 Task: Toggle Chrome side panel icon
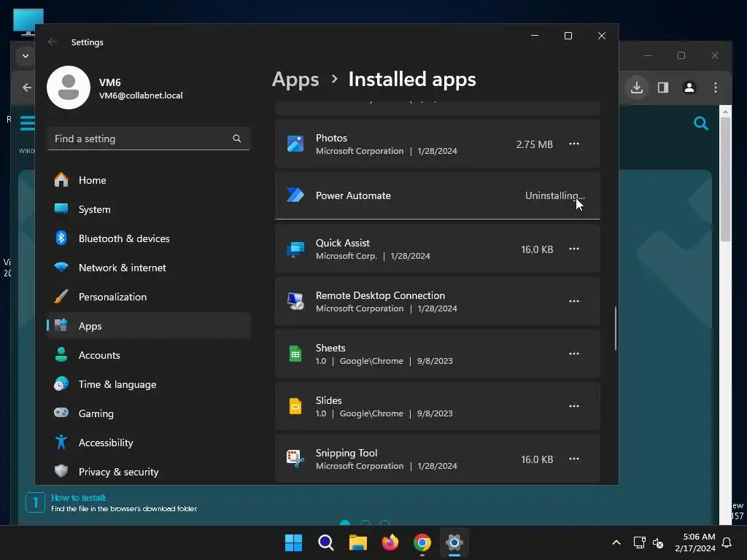click(663, 87)
